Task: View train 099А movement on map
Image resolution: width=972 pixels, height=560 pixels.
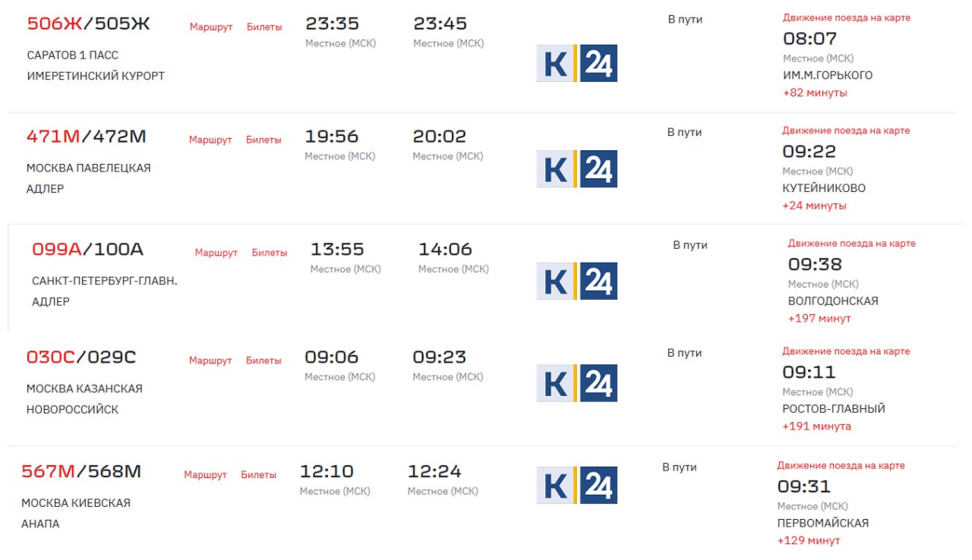Action: coord(851,244)
